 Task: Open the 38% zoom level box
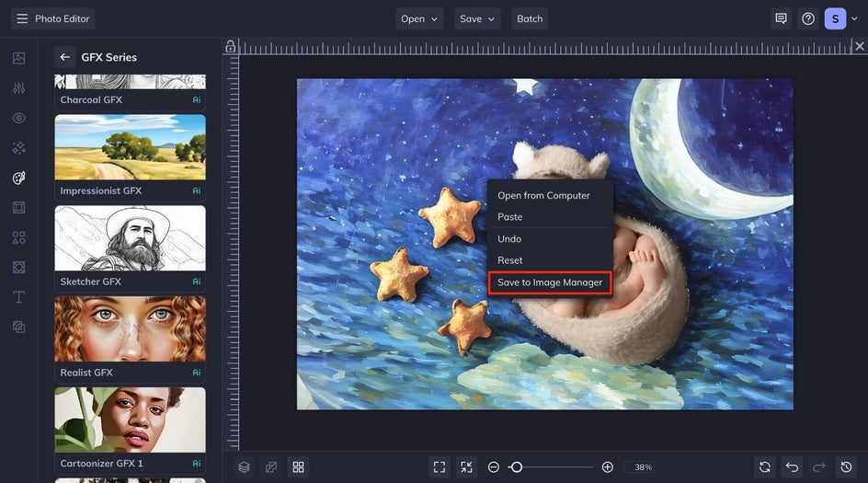(639, 467)
